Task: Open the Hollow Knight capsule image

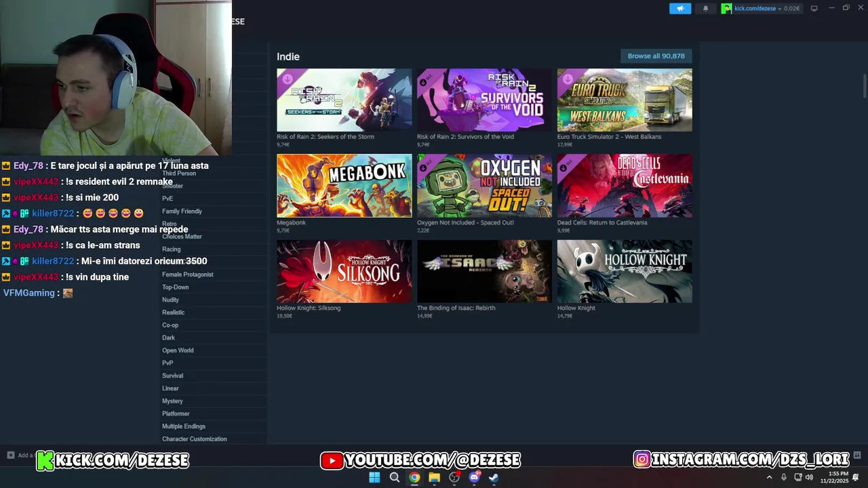Action: 625,271
